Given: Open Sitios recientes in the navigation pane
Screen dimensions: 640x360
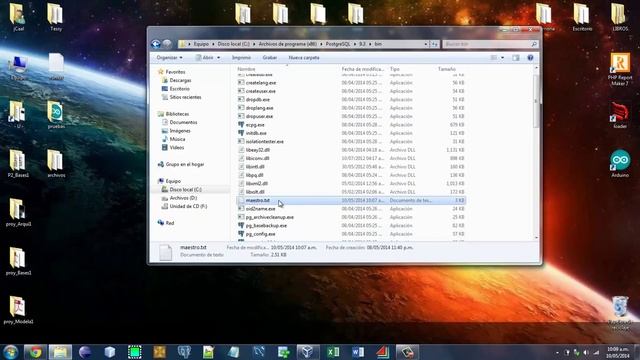Looking at the screenshot, I should coord(185,97).
